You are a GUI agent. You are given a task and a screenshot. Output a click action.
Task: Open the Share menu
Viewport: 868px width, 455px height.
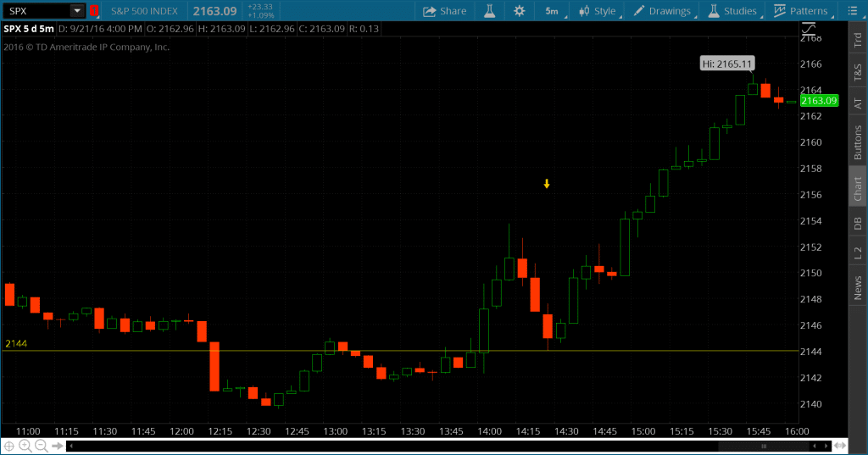click(x=444, y=11)
